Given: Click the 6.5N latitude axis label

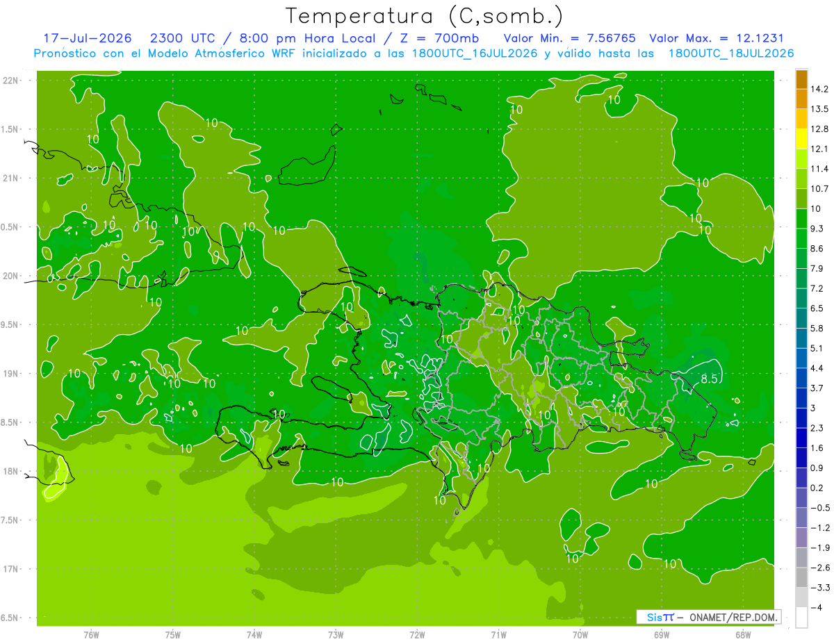Looking at the screenshot, I should click(10, 618).
